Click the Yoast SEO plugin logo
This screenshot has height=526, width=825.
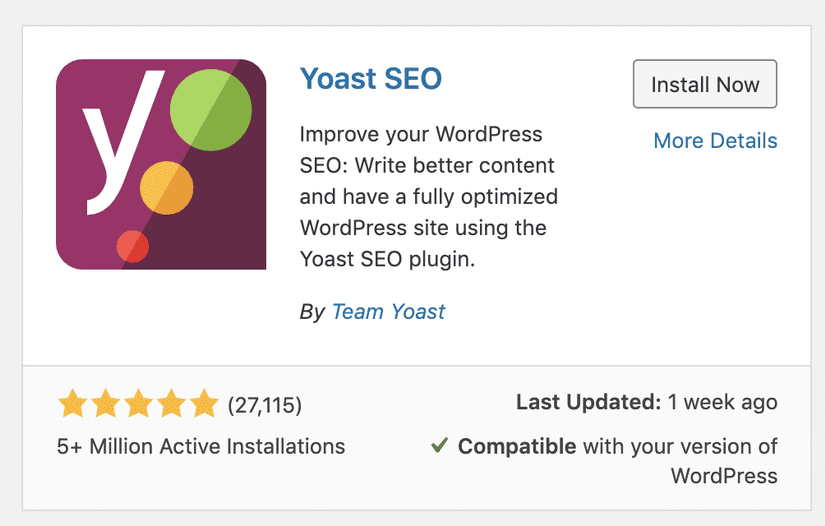(x=161, y=164)
